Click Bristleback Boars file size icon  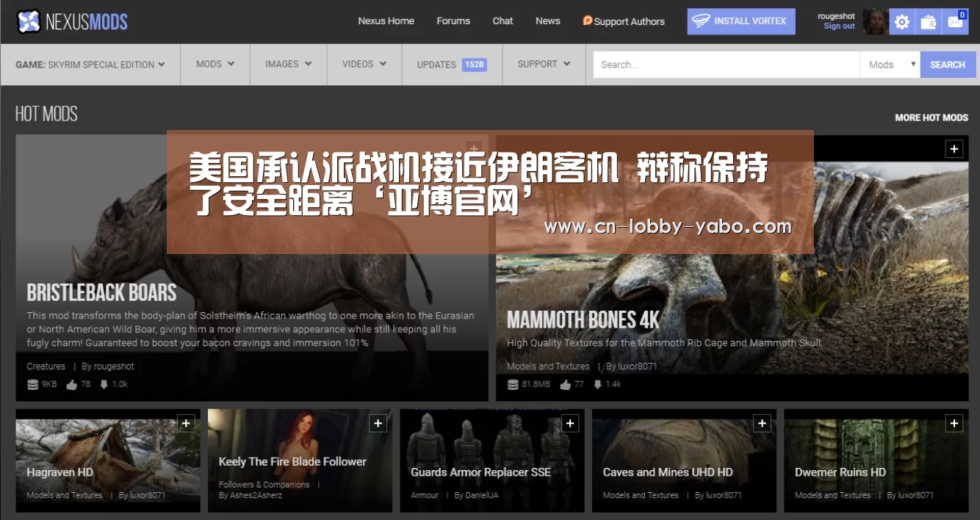coord(32,384)
